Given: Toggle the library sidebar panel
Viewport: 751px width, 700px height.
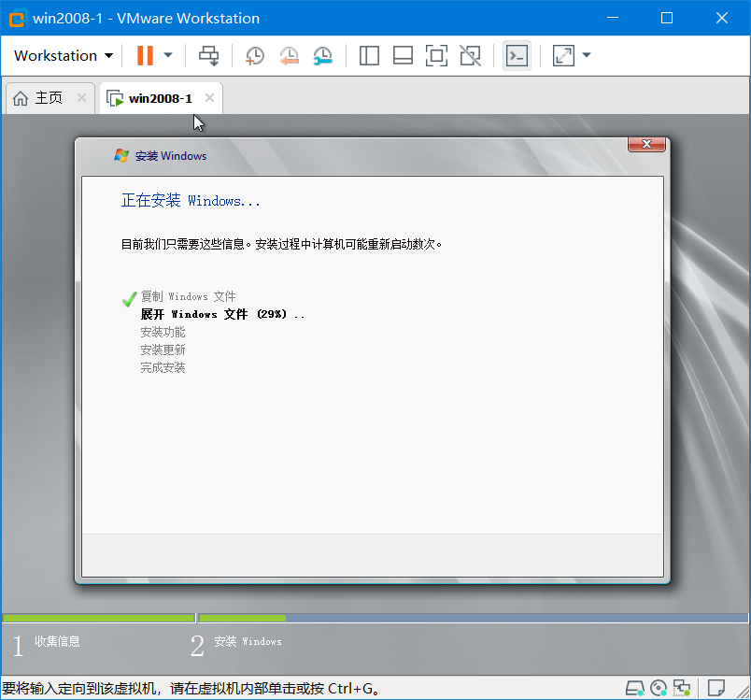Looking at the screenshot, I should click(369, 55).
